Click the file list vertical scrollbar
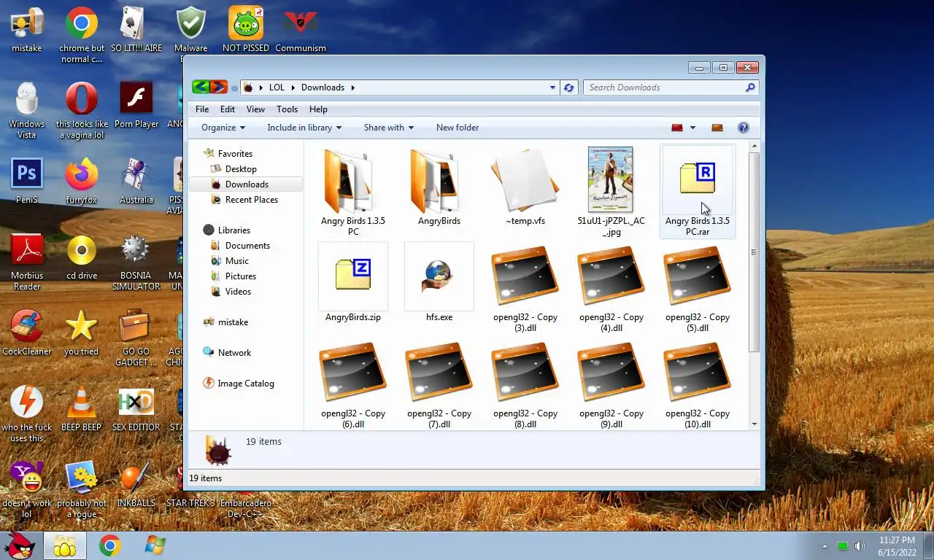The height and width of the screenshot is (560, 934). click(754, 252)
